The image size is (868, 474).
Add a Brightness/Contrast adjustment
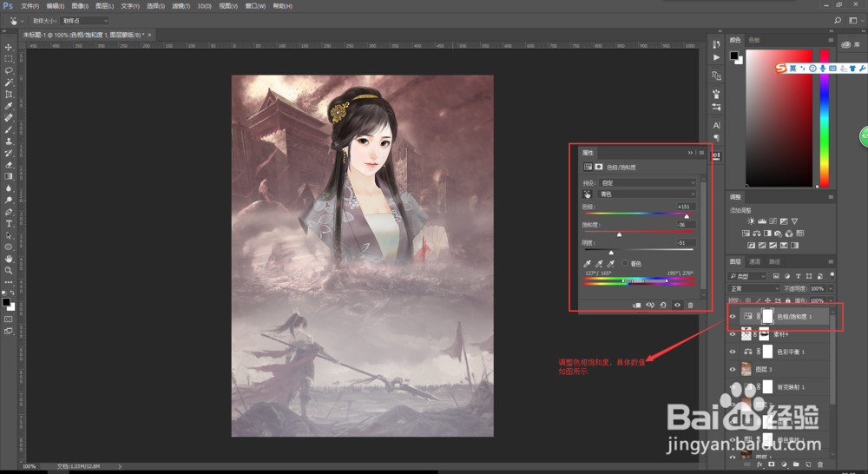coord(751,221)
